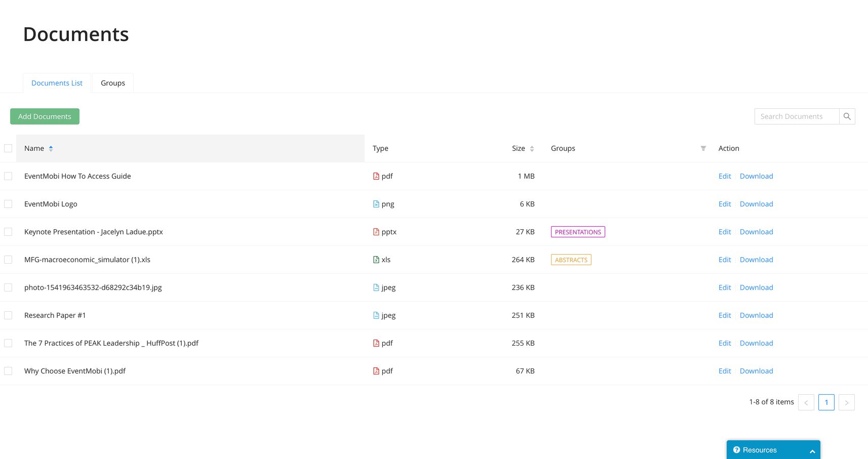Viewport: 868px width, 459px height.
Task: Select the Keynote Presentation row checkbox
Action: [x=8, y=232]
